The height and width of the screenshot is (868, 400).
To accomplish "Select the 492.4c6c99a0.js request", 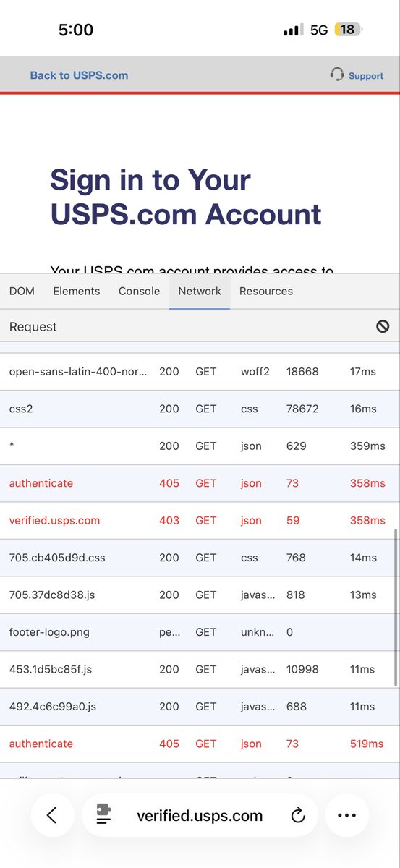I will coord(200,707).
